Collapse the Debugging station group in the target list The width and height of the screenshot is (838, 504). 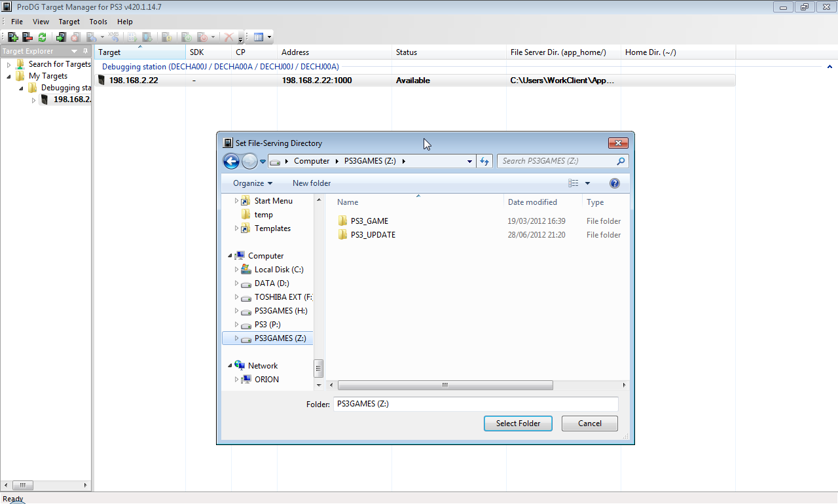tap(830, 67)
